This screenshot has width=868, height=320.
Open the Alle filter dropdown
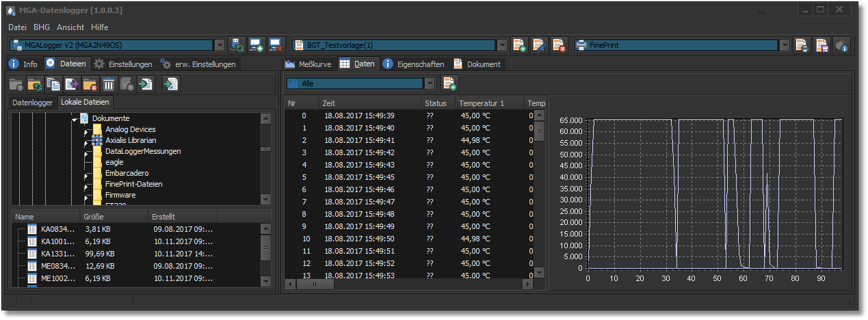[430, 83]
